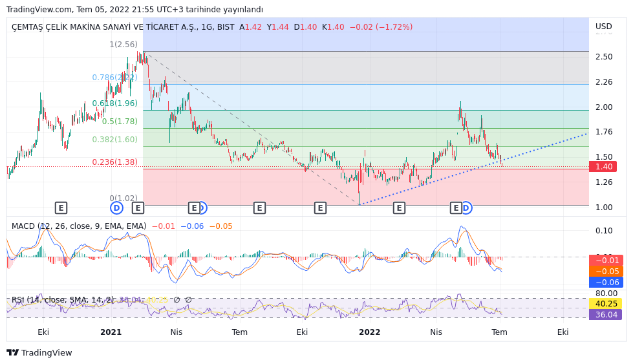Image resolution: width=633 pixels, height=364 pixels.
Task: Click the TradingView logo at the bottom
Action: coord(39,353)
